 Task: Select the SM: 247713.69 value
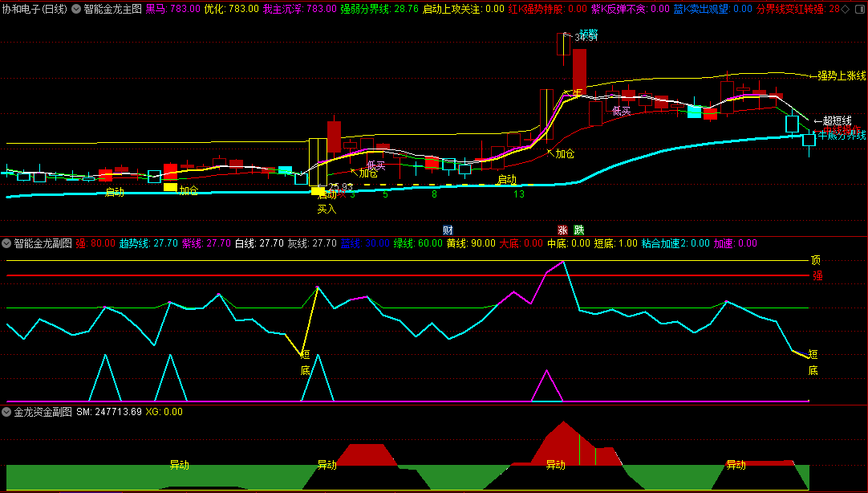pyautogui.click(x=109, y=412)
